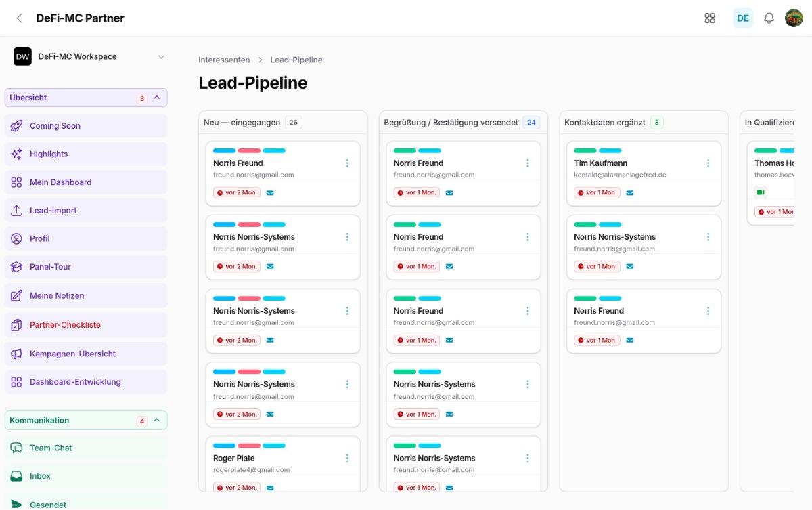The width and height of the screenshot is (812, 510).
Task: Click the Gesendet paper plane icon
Action: 16,505
